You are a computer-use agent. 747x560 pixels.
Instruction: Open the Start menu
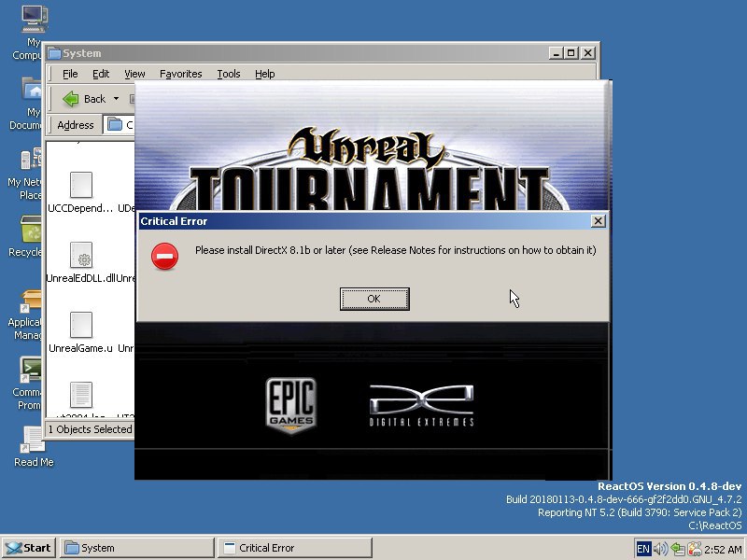point(29,548)
